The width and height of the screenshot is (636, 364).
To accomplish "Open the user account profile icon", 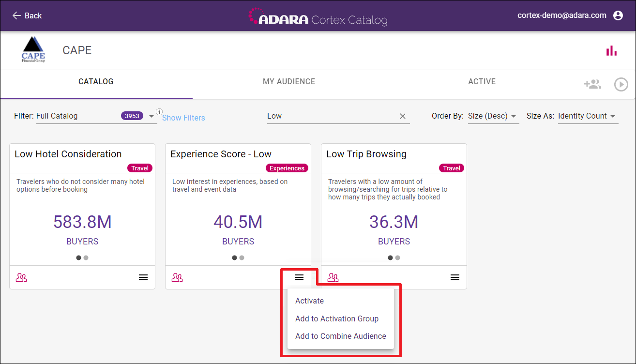I will [x=618, y=15].
